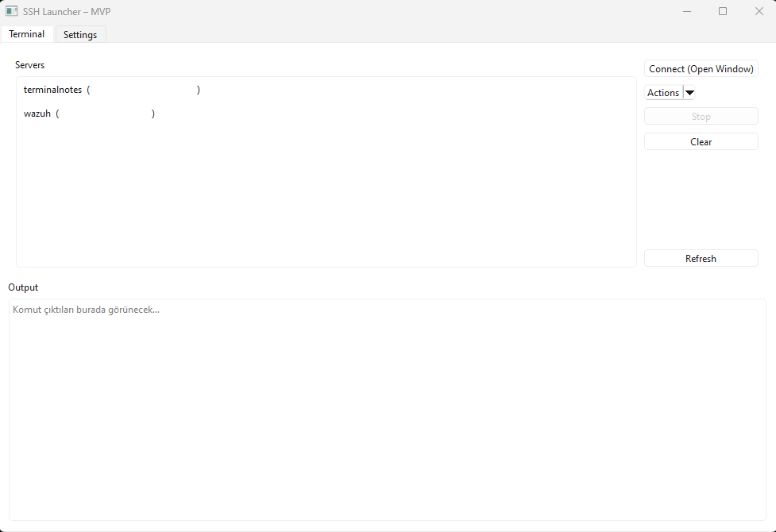Click the greyed-out Stop button
The height and width of the screenshot is (532, 776).
point(701,117)
